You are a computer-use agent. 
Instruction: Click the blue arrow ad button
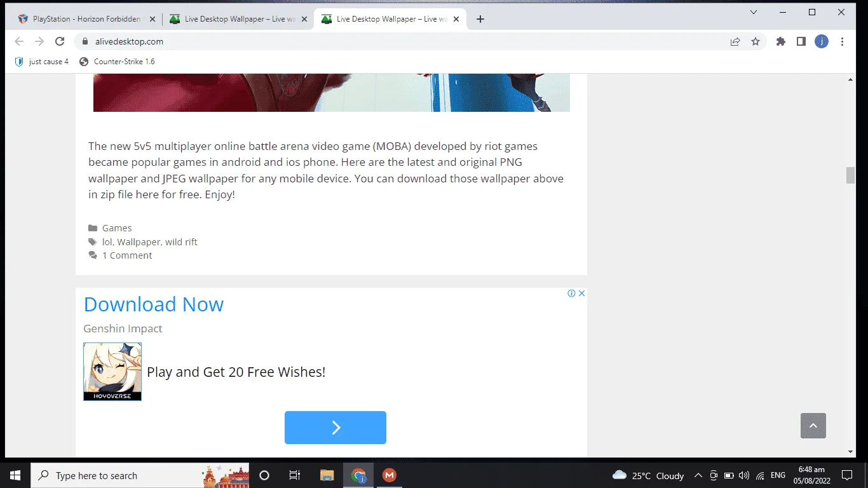(x=336, y=428)
